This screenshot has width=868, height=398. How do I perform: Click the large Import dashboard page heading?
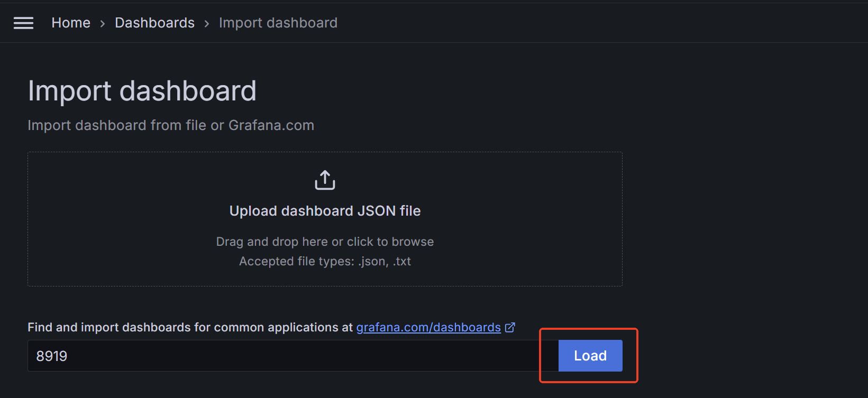point(142,91)
